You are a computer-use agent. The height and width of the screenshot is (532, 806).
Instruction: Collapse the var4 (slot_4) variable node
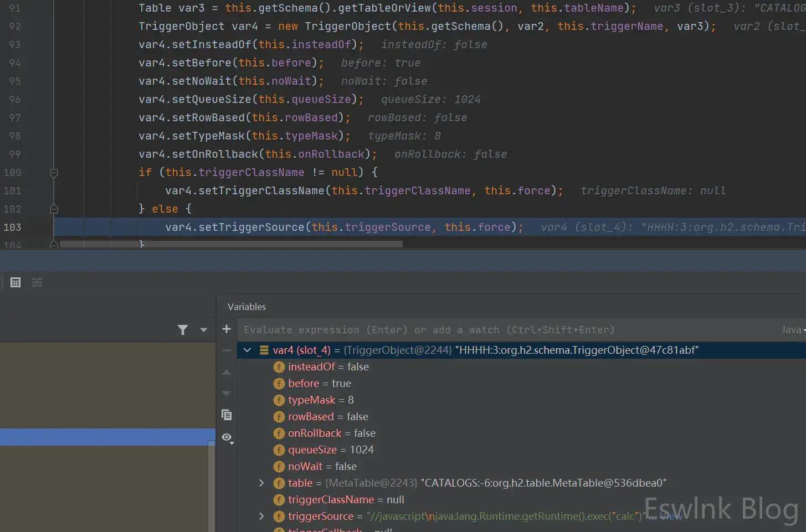pyautogui.click(x=248, y=350)
